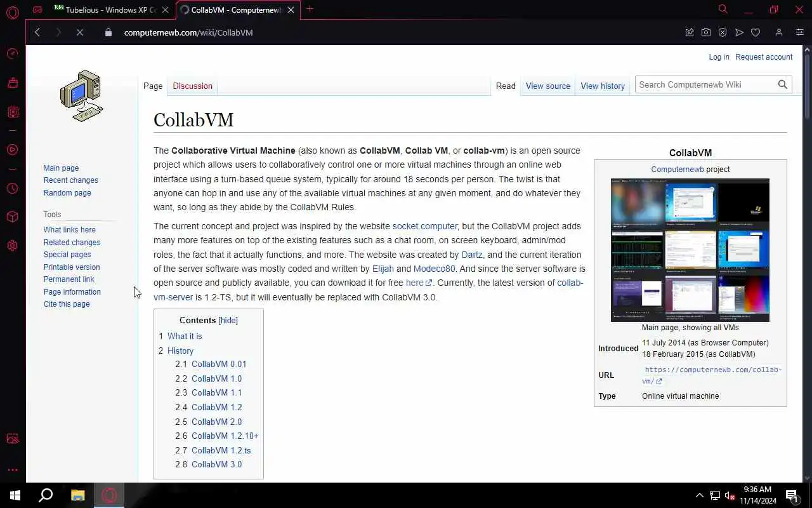Viewport: 812px width, 508px height.
Task: Open the player icon in sidebar
Action: [x=12, y=150]
